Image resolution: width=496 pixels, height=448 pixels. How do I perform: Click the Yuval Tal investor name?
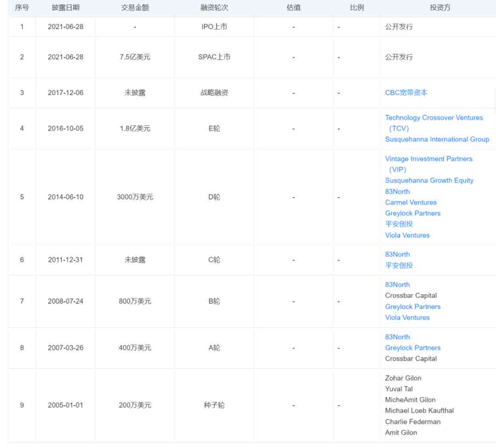(399, 389)
